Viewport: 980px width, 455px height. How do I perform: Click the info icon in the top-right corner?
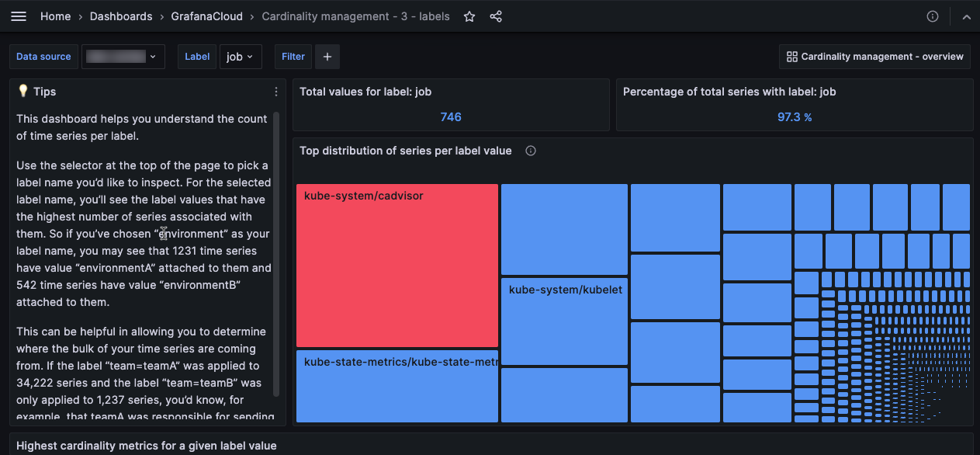tap(933, 16)
